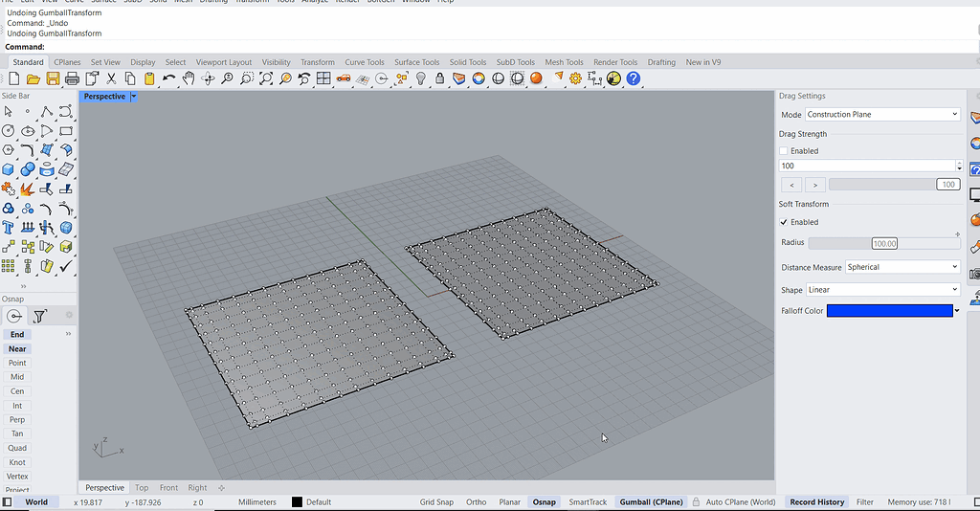Switch to the Surface Tools toolbar tab
The image size is (980, 511).
coord(416,62)
